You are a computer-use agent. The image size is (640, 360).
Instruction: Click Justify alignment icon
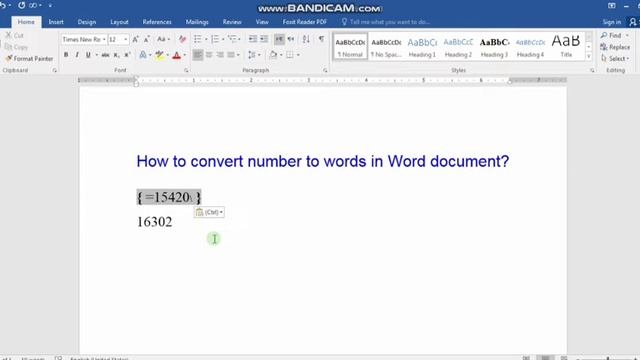point(231,55)
